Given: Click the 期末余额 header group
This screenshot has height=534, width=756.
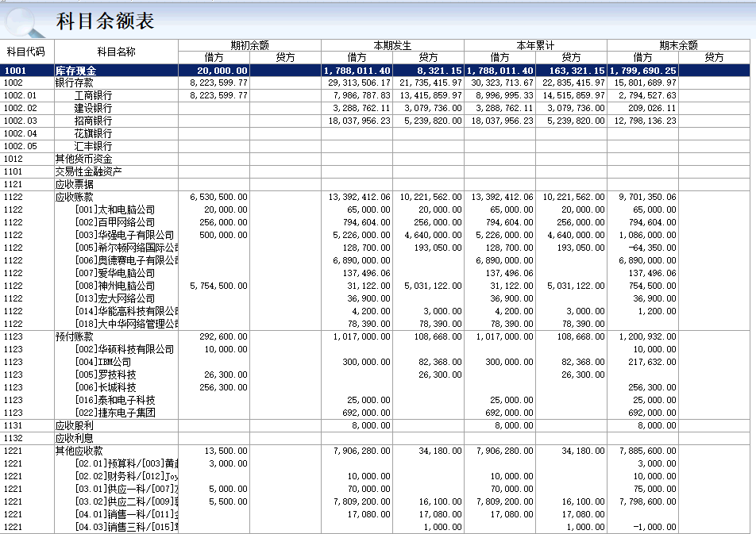Looking at the screenshot, I should click(678, 45).
